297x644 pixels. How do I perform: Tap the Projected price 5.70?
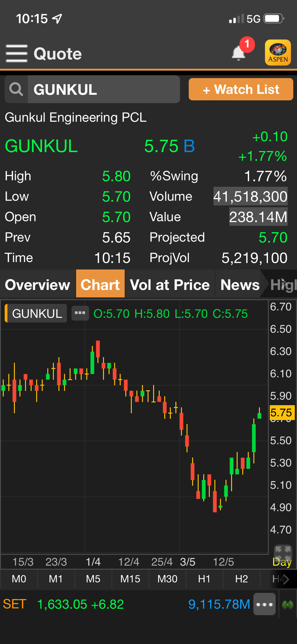coord(273,238)
